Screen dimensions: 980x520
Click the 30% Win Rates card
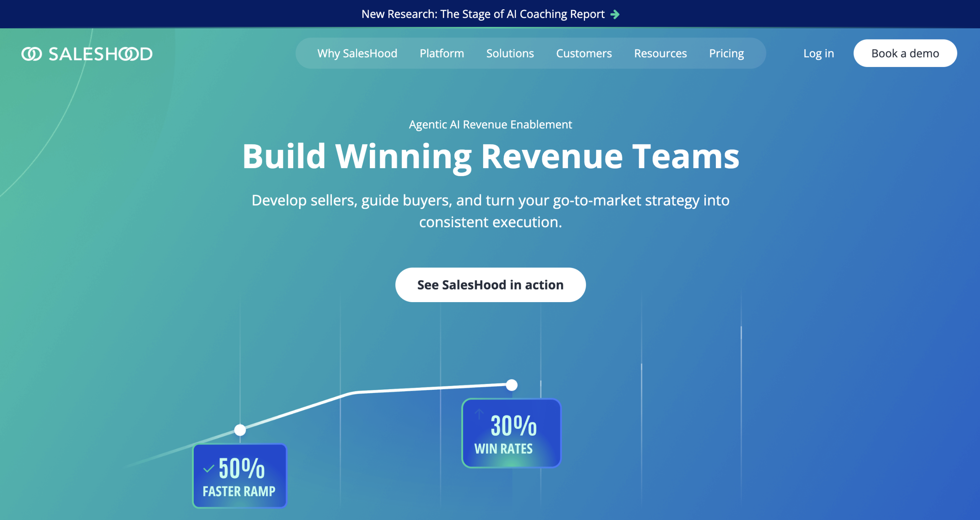click(x=511, y=433)
